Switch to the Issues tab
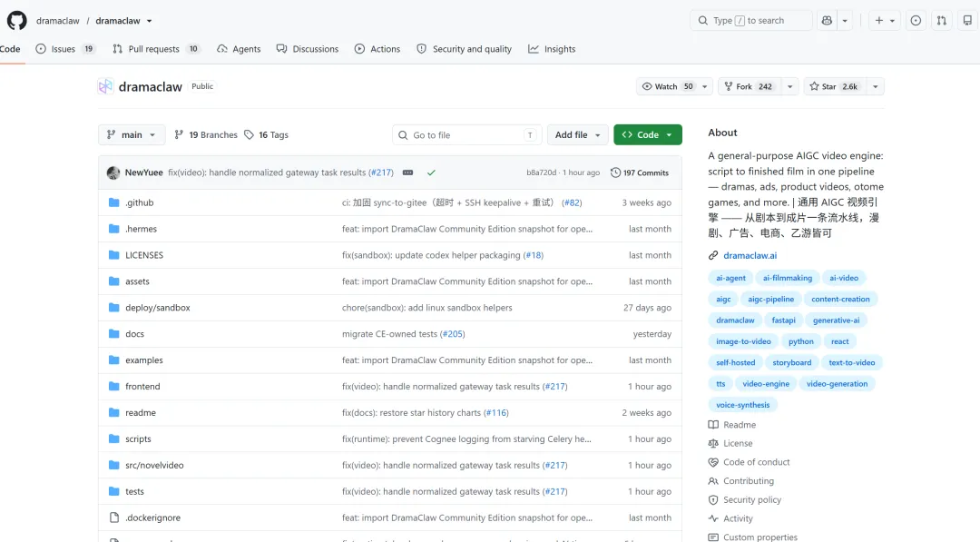Screen dimensions: 980x542 click(65, 49)
